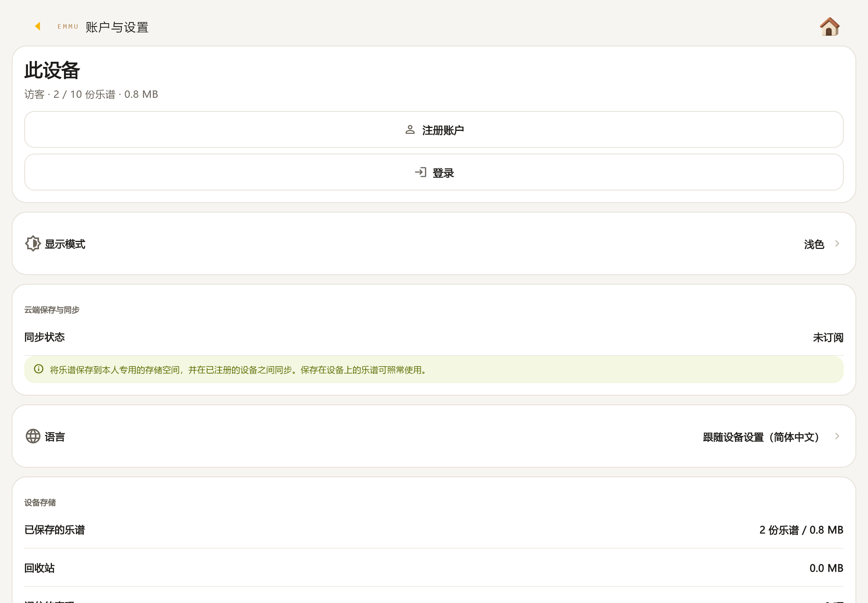The width and height of the screenshot is (868, 603).
Task: Click the 注册账户 button
Action: (x=434, y=129)
